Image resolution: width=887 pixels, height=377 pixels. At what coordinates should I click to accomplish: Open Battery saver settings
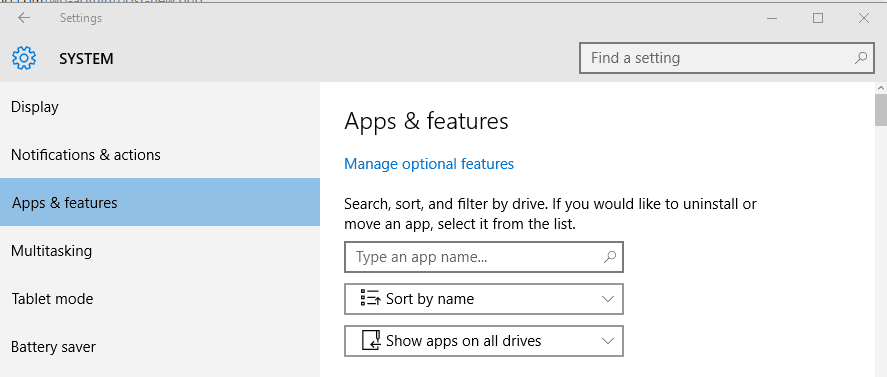(160, 346)
